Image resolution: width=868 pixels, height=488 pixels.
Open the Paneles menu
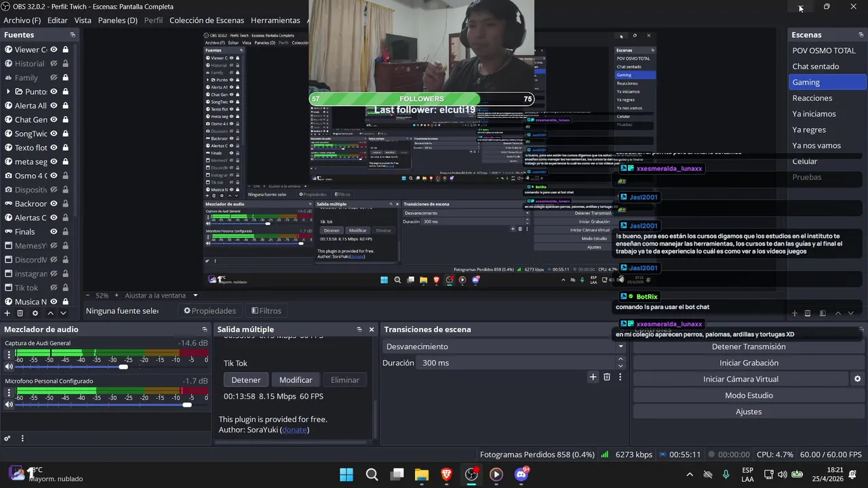pos(117,20)
